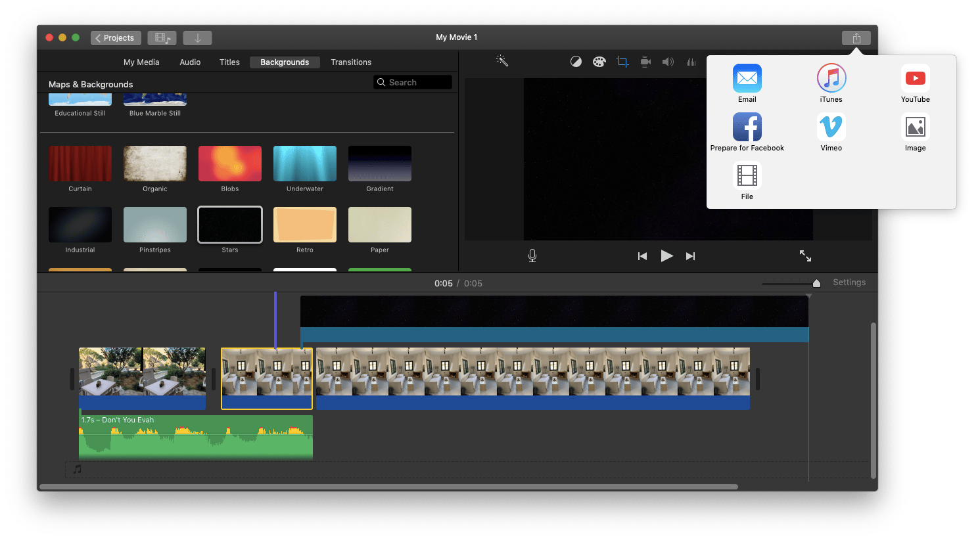The image size is (980, 540).
Task: Select the Retro background
Action: pos(305,225)
